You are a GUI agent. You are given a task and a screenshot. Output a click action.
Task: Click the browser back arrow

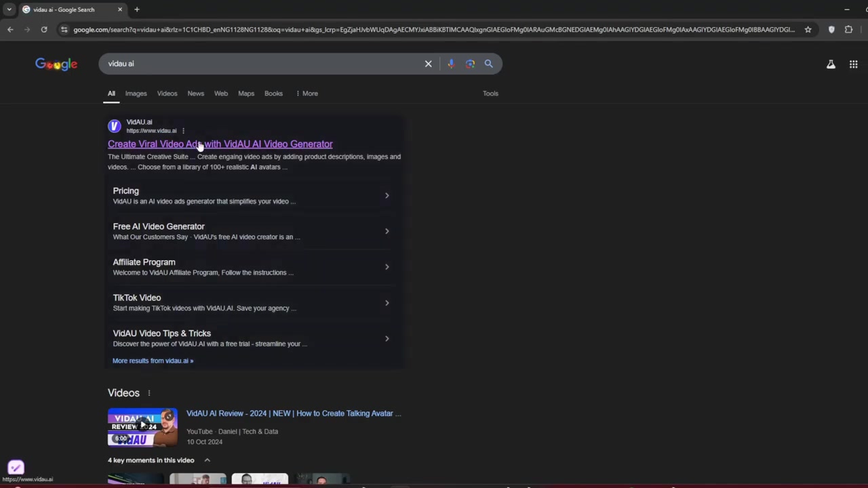point(10,29)
